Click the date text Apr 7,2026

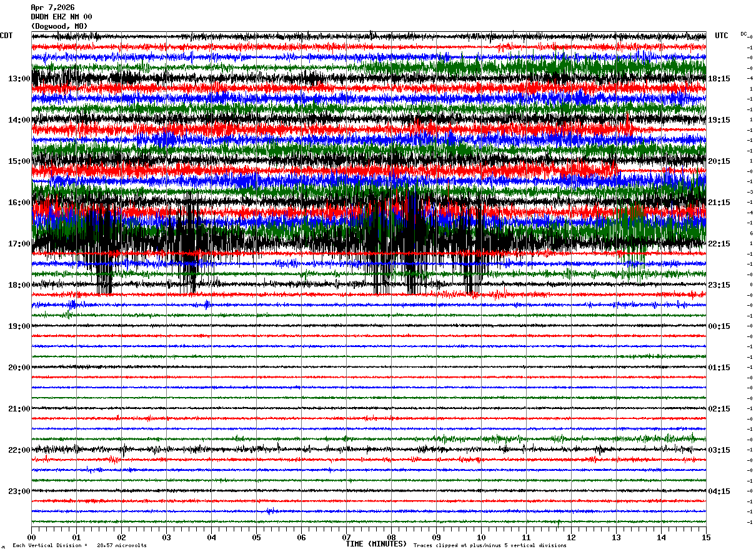(52, 8)
